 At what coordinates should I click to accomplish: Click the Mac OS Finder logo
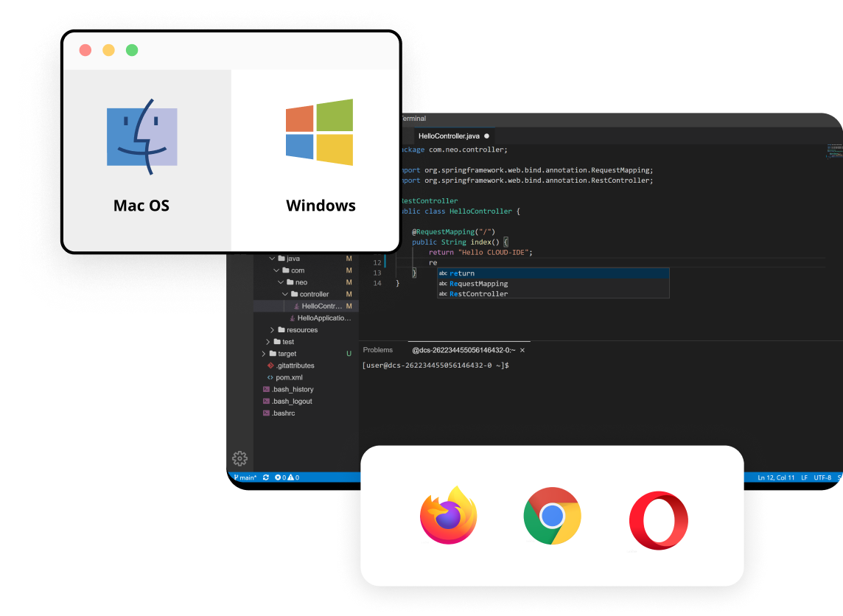(x=142, y=137)
